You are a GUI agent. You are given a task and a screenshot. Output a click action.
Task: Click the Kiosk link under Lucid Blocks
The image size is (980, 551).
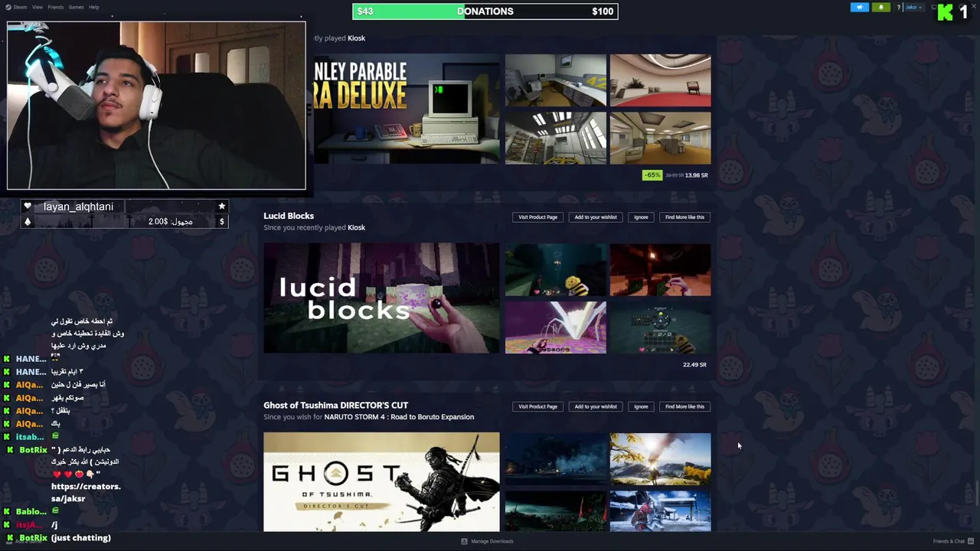pos(356,227)
